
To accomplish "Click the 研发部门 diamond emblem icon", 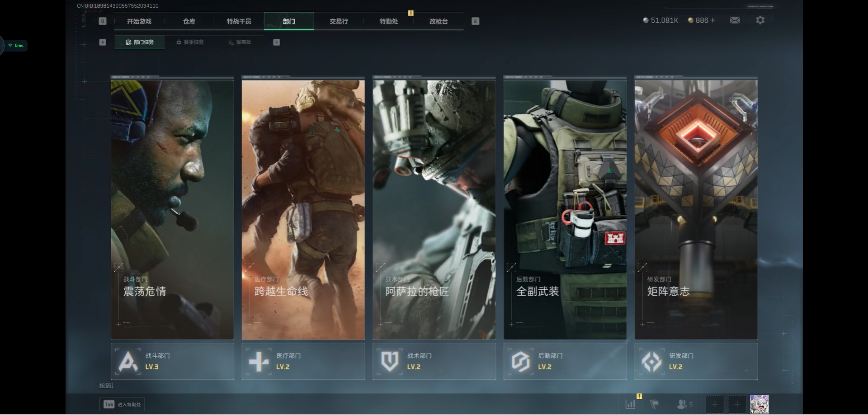I will 651,362.
